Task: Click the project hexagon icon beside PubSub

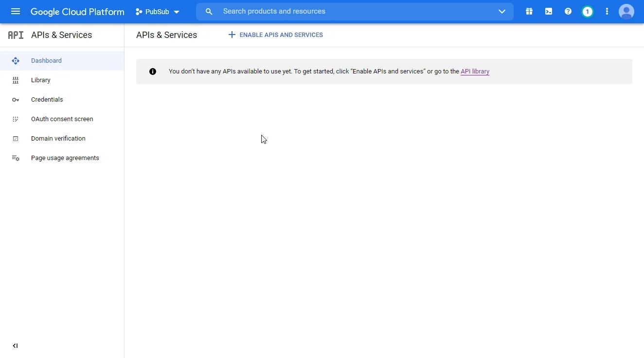Action: (x=139, y=12)
